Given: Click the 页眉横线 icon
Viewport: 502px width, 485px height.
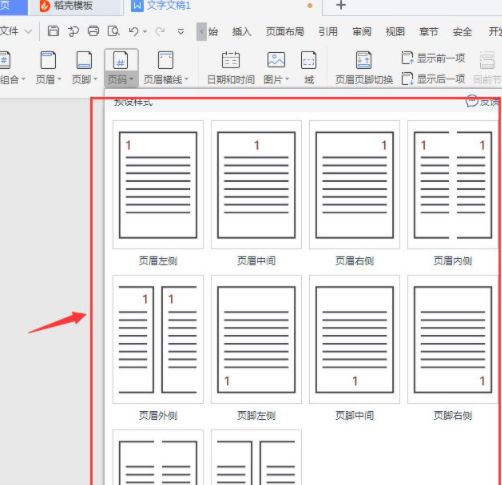Looking at the screenshot, I should tap(165, 60).
